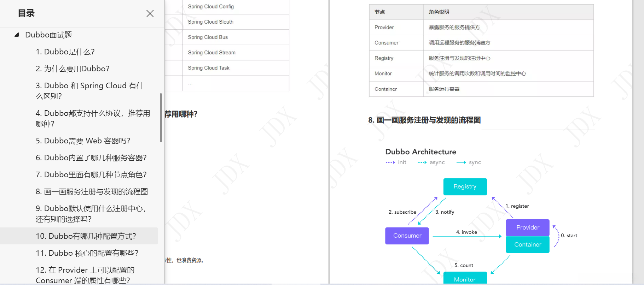
Task: Click the 2. subscribe arrow label
Action: (402, 212)
